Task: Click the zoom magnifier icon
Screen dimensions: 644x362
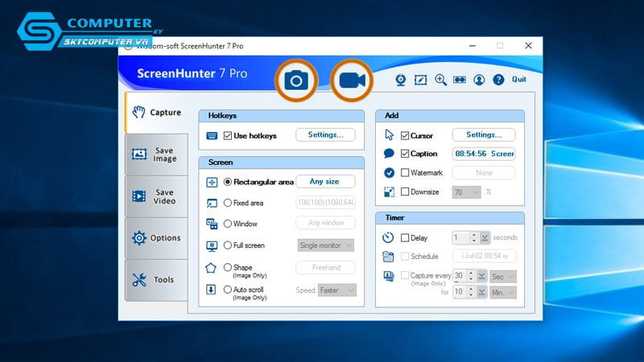Action: (x=440, y=80)
